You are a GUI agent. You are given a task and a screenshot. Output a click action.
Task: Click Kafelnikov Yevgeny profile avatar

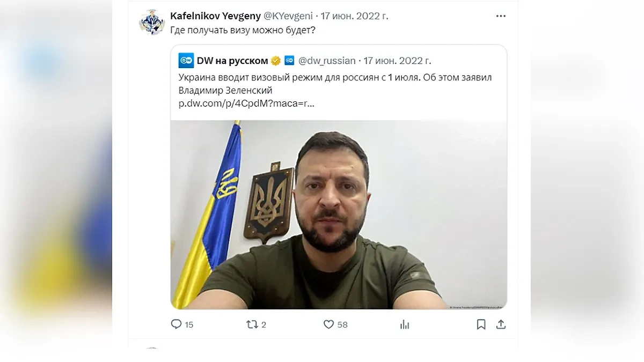[152, 23]
